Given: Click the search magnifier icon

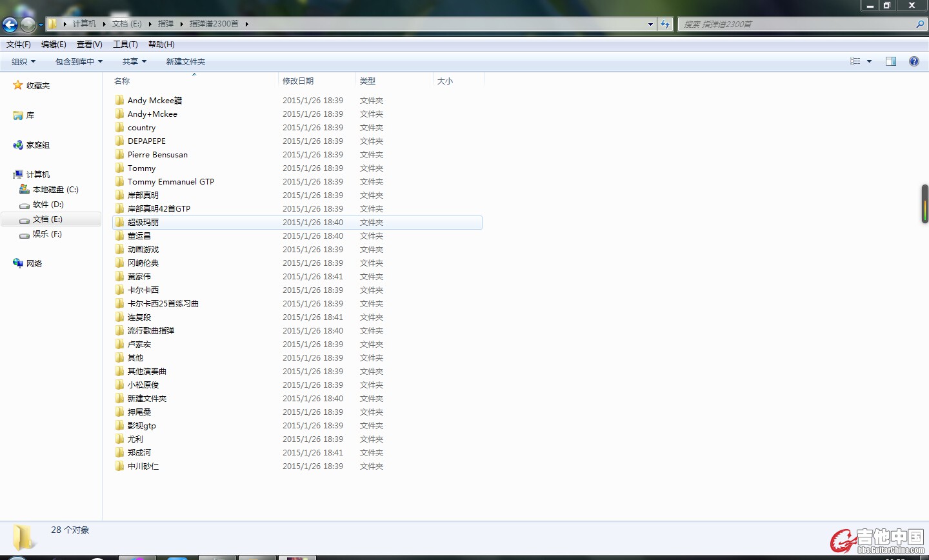Looking at the screenshot, I should (x=920, y=25).
